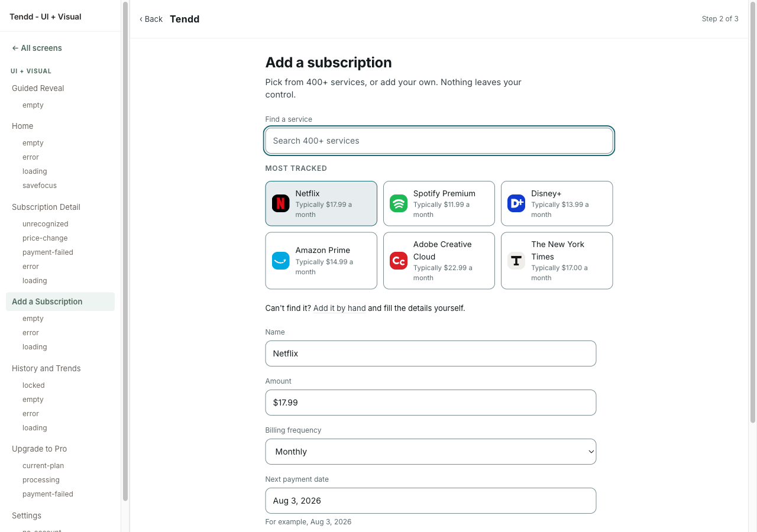Edit the Next payment date field

click(x=431, y=501)
